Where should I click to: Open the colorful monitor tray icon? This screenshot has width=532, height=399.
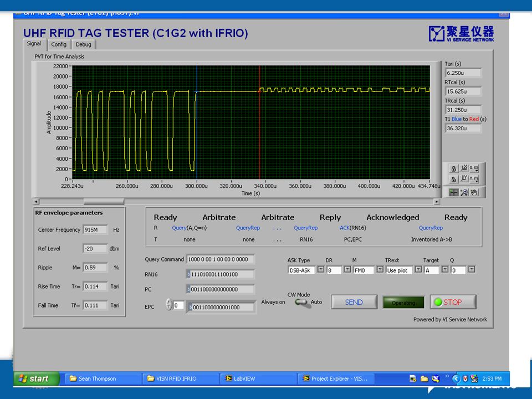[x=474, y=378]
